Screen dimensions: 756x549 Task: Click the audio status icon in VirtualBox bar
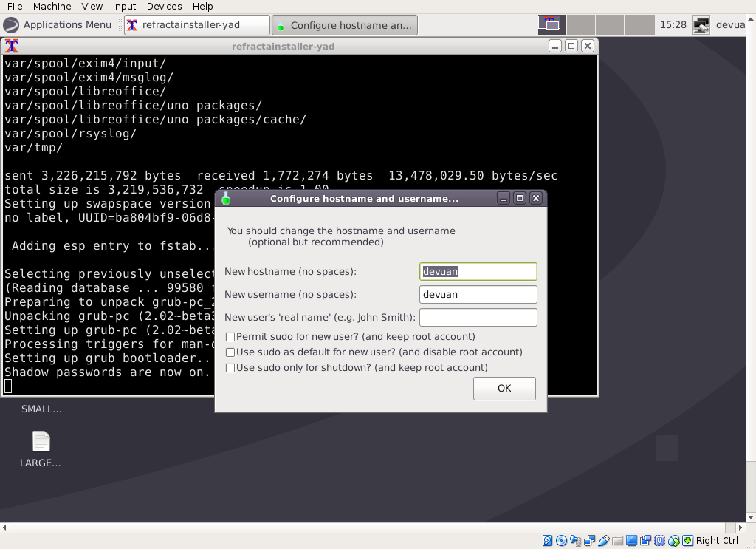tap(575, 540)
